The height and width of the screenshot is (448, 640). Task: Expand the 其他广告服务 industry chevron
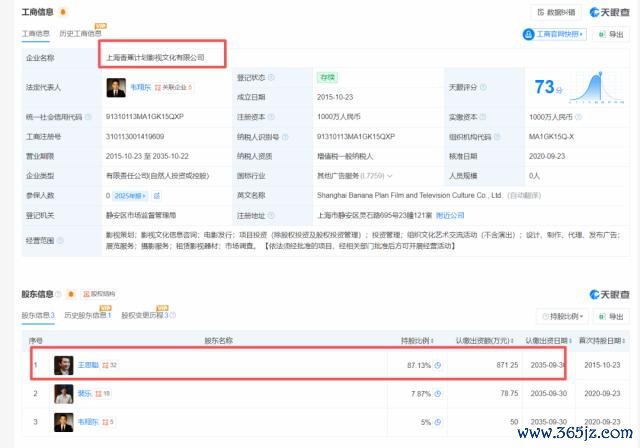[x=389, y=176]
